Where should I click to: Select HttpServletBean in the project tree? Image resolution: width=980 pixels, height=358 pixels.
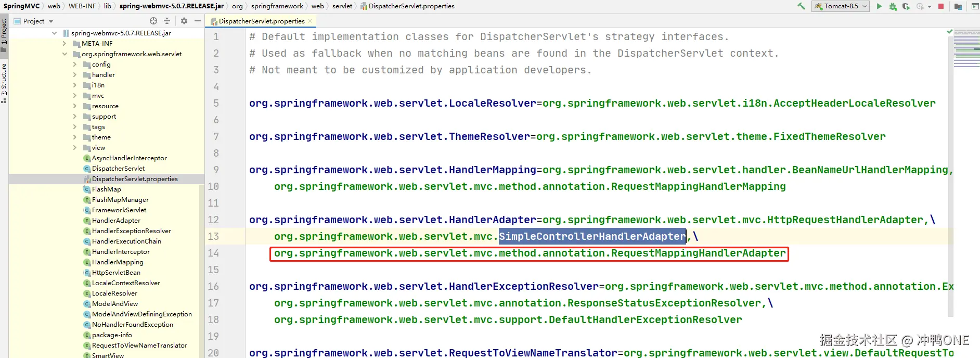pos(116,273)
